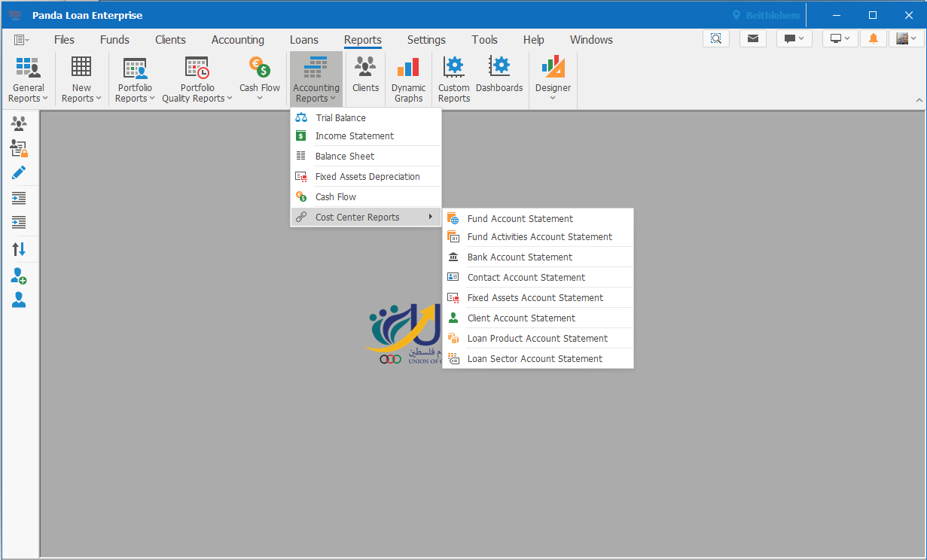
Task: Collapse the ribbon with the chevron
Action: pyautogui.click(x=919, y=100)
